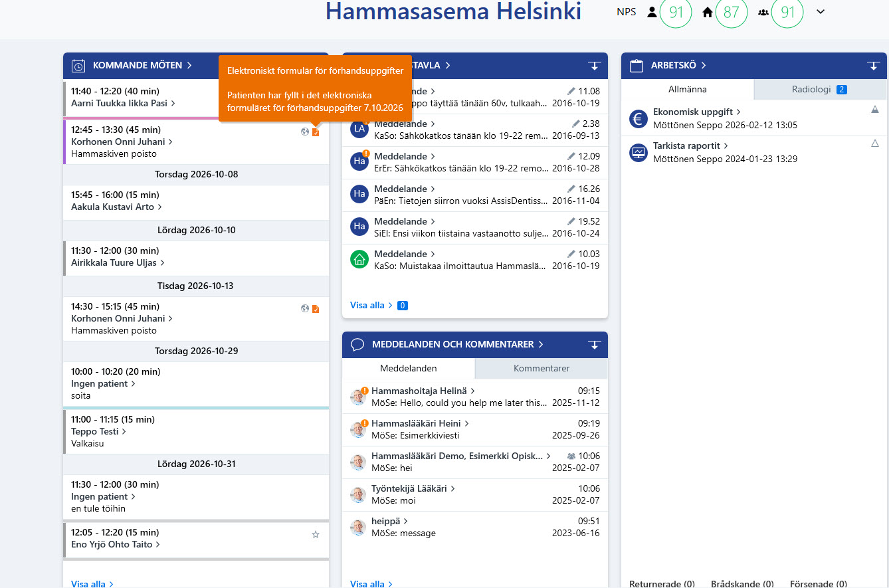Click the LA avatar on the 2.38 message

(x=359, y=129)
